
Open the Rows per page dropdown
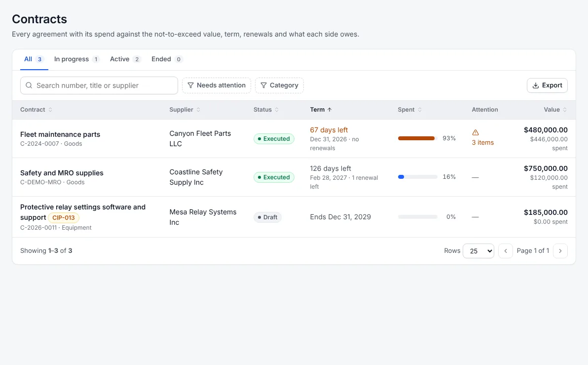coord(478,251)
